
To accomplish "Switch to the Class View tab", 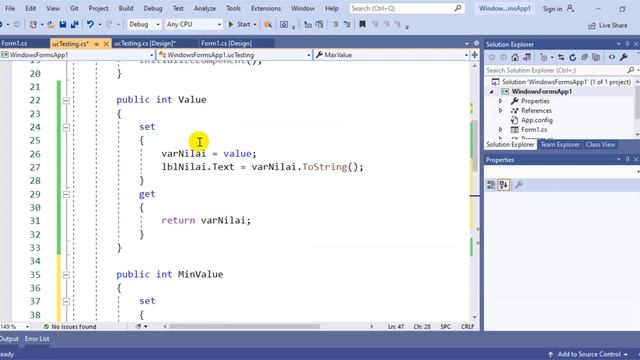I will pos(600,144).
